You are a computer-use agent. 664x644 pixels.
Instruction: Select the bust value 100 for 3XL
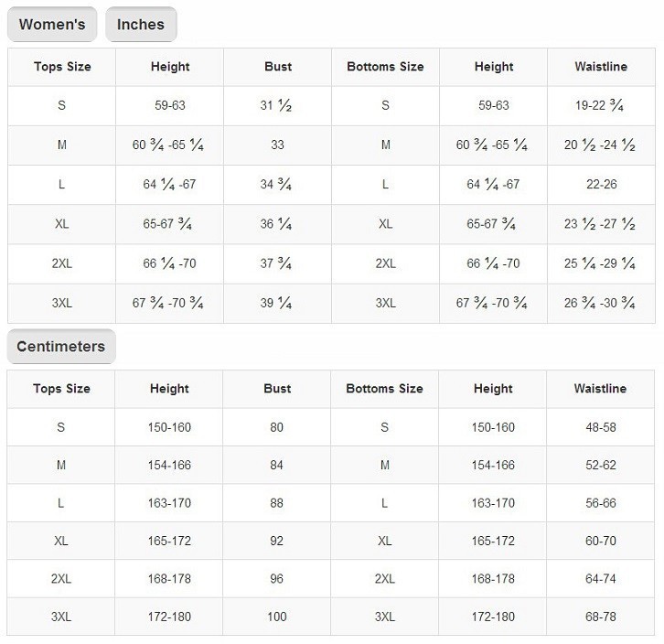[276, 617]
